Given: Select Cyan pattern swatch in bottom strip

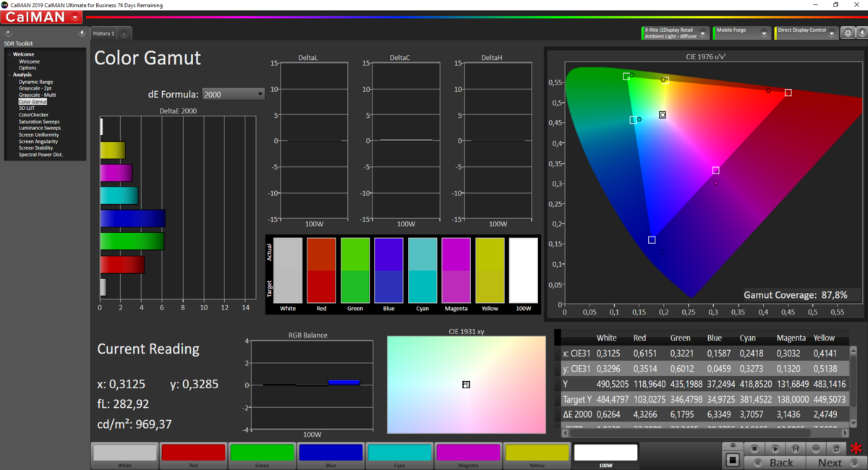Looking at the screenshot, I should coord(399,455).
